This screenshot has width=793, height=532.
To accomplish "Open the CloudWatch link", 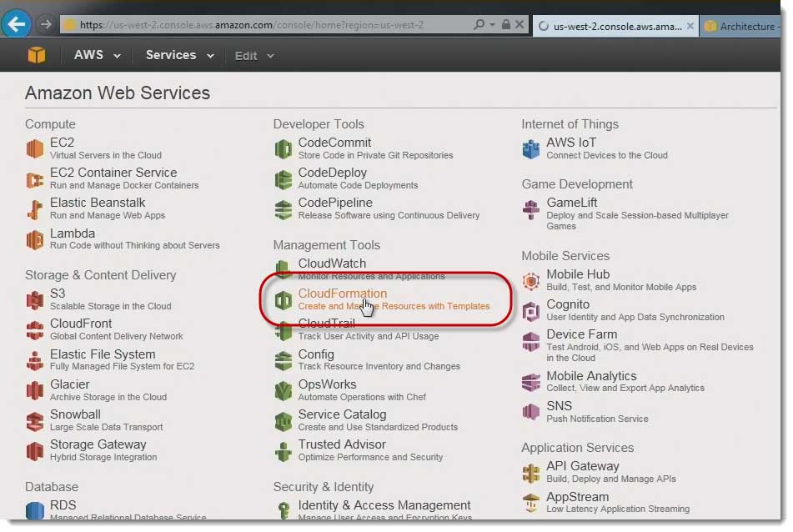I will tap(332, 263).
